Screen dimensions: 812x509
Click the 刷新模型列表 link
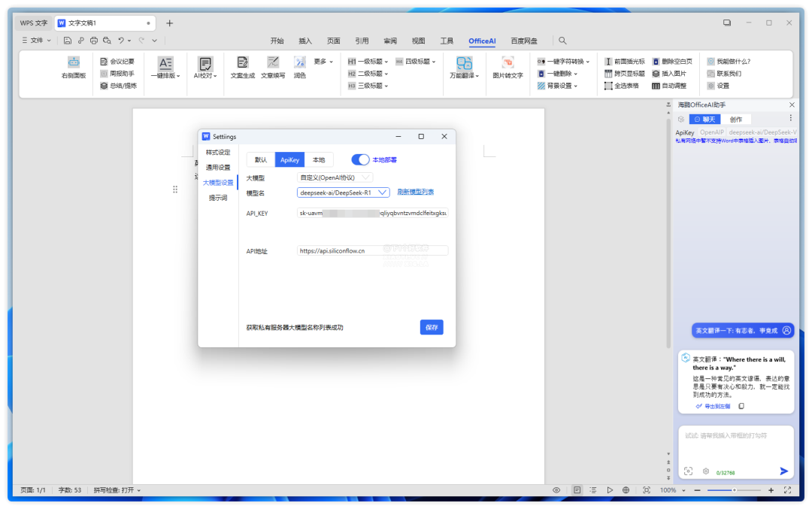pyautogui.click(x=415, y=192)
